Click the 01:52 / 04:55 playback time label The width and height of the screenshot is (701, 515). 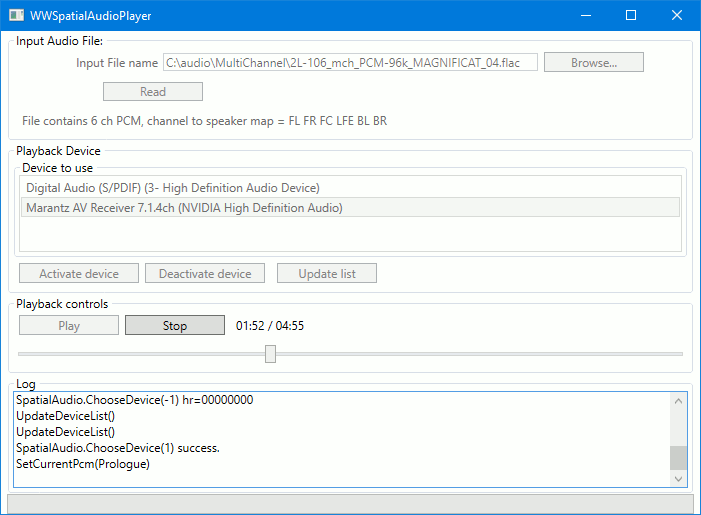270,326
